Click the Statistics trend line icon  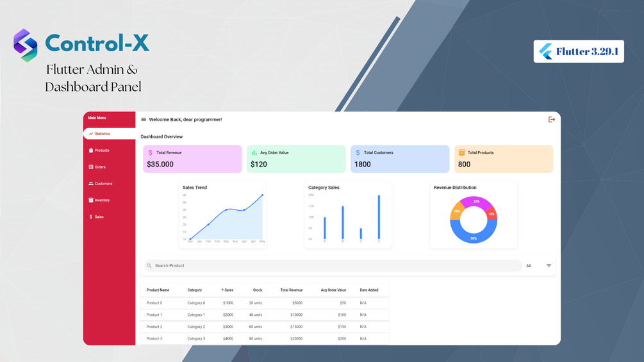(x=91, y=134)
